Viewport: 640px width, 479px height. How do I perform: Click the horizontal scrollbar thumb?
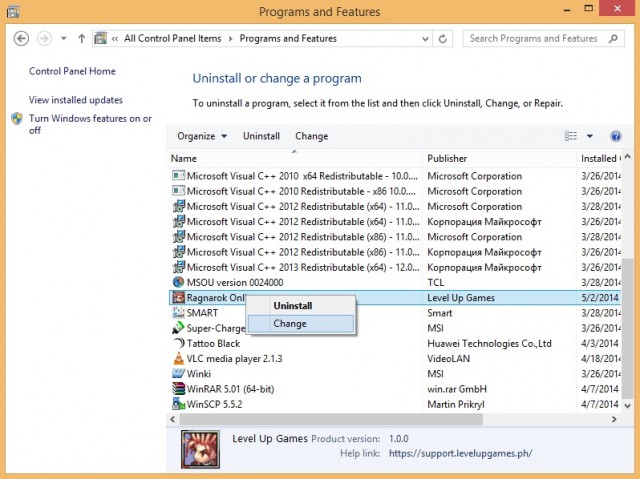[x=331, y=419]
